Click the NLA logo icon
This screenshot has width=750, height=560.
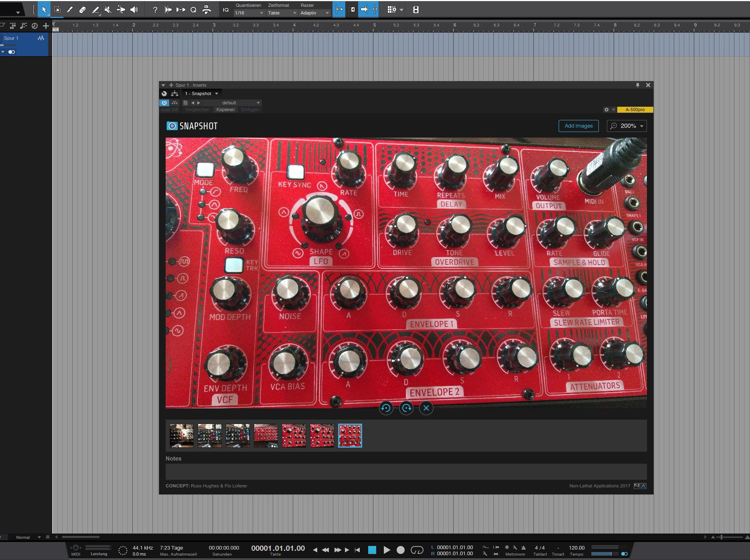pyautogui.click(x=640, y=486)
